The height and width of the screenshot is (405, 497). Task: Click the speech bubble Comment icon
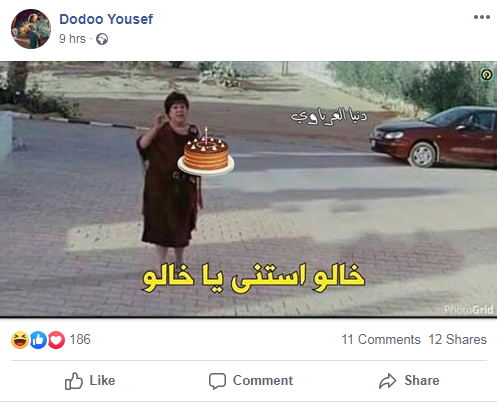(x=217, y=381)
